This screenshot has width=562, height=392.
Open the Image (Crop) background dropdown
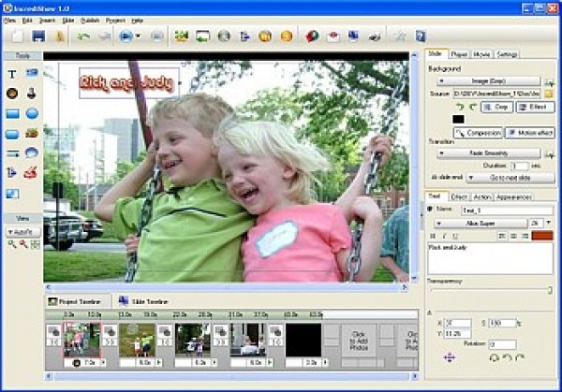pos(488,81)
